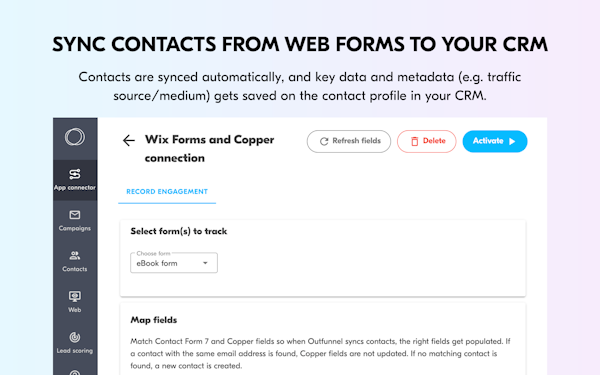Click the Map fields section heading
This screenshot has height=375, width=600.
click(153, 320)
